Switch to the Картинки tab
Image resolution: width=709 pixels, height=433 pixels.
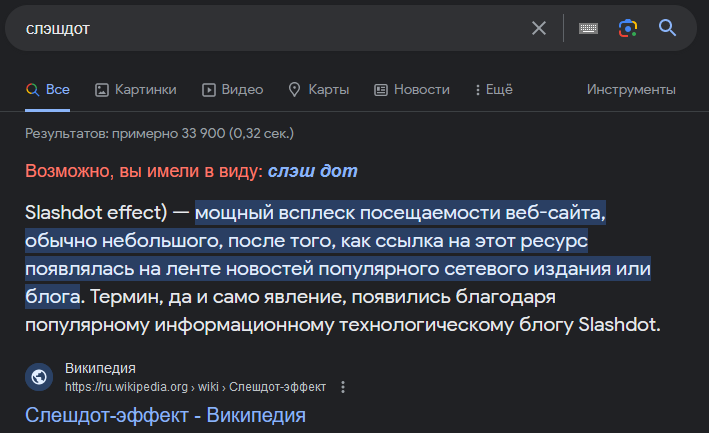[136, 89]
